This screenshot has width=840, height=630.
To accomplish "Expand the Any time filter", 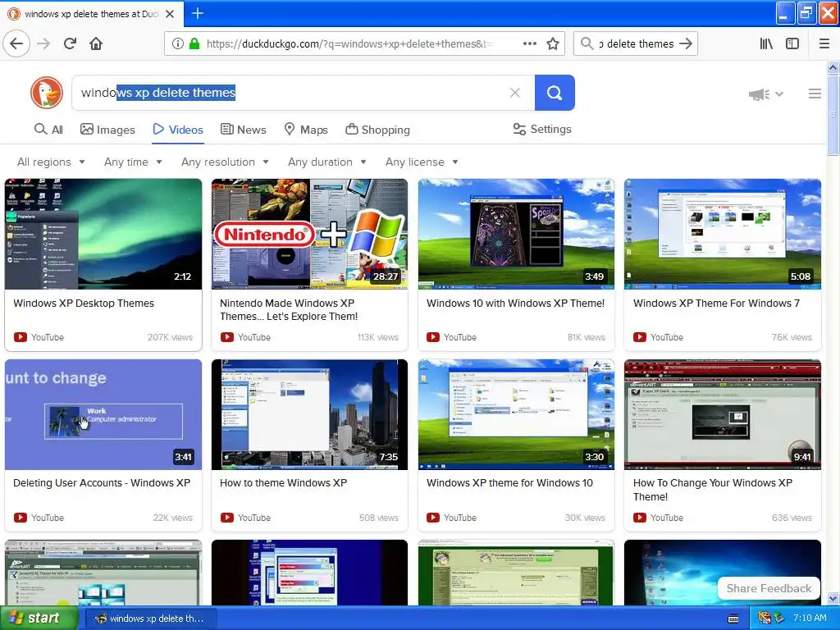I will coord(133,162).
